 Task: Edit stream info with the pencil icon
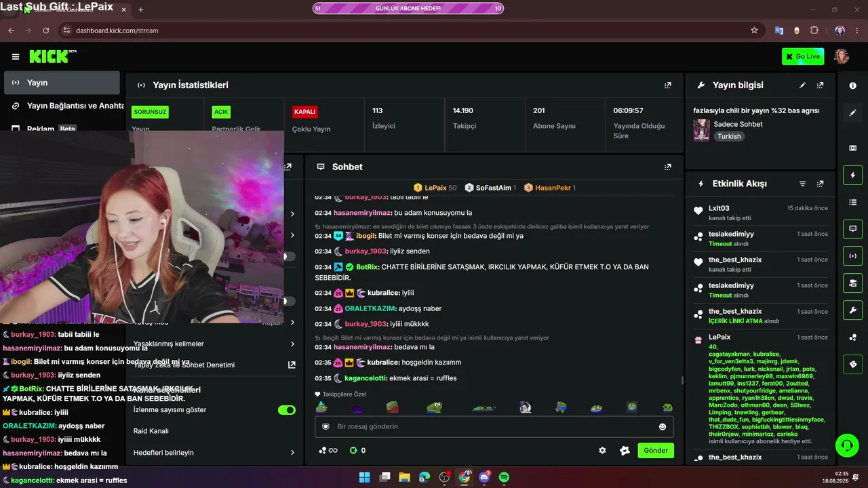coord(803,85)
